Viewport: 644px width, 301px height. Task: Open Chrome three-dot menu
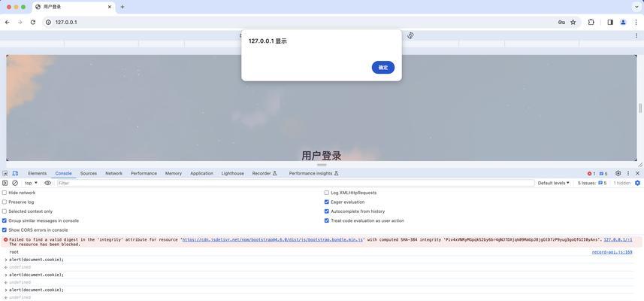636,23
